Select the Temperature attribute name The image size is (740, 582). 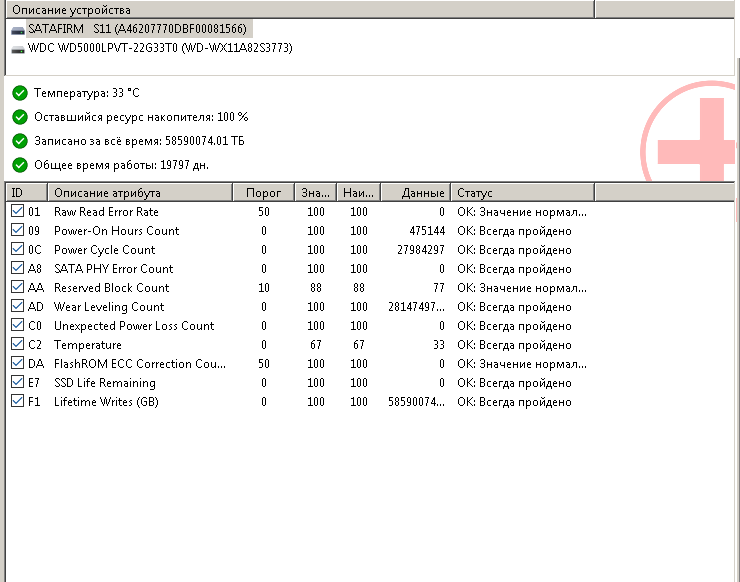[88, 345]
